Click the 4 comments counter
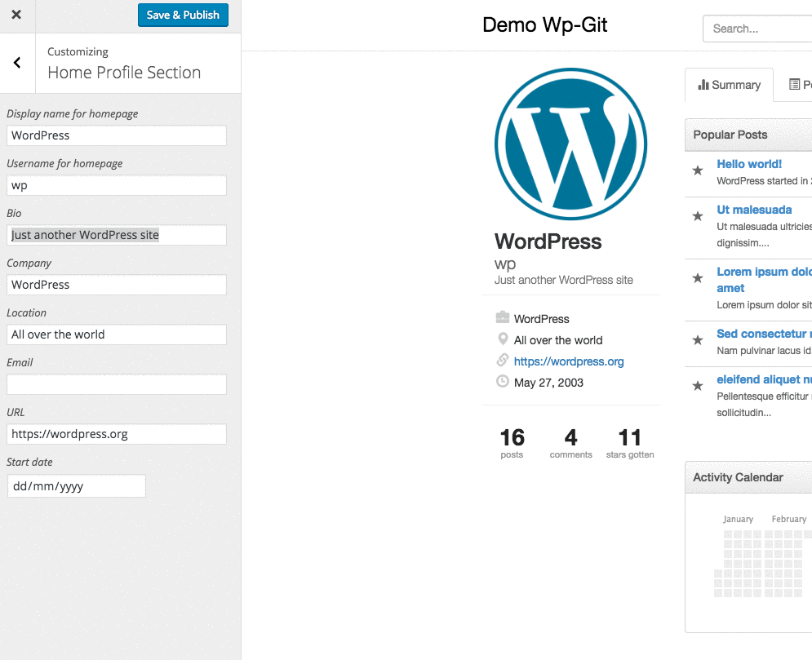Screen dimensions: 812x660 pyautogui.click(x=570, y=443)
